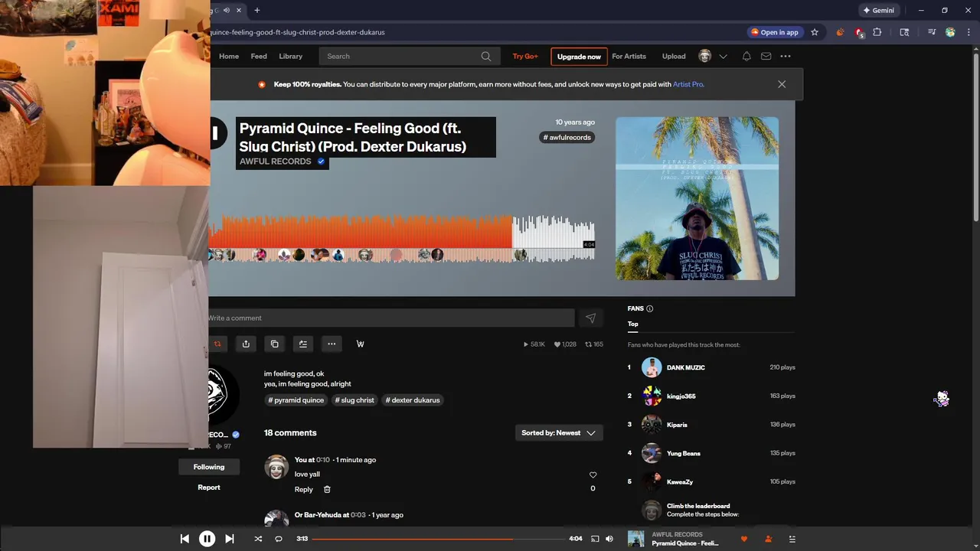Image resolution: width=980 pixels, height=551 pixels.
Task: Click the Upload link
Action: (674, 56)
